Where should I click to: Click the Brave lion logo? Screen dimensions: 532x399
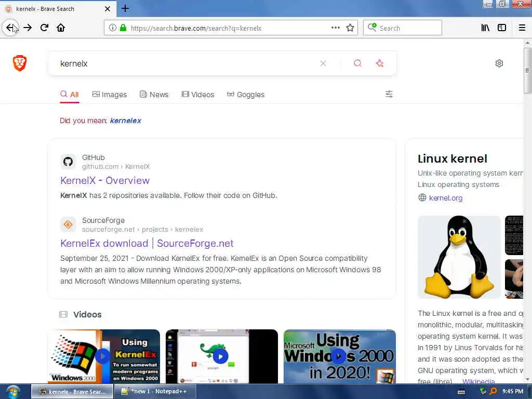20,63
